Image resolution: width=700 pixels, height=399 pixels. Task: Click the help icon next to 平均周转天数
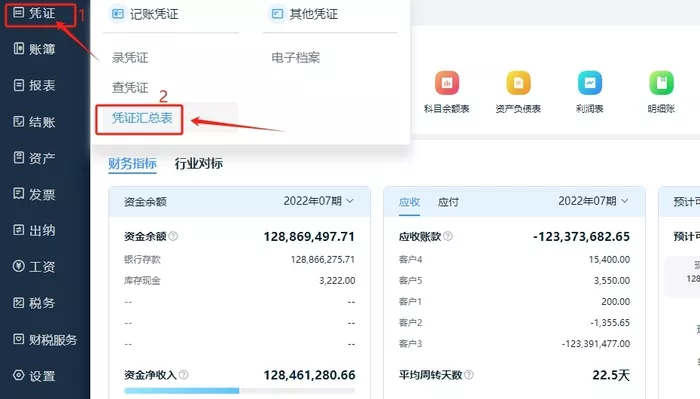(x=469, y=375)
